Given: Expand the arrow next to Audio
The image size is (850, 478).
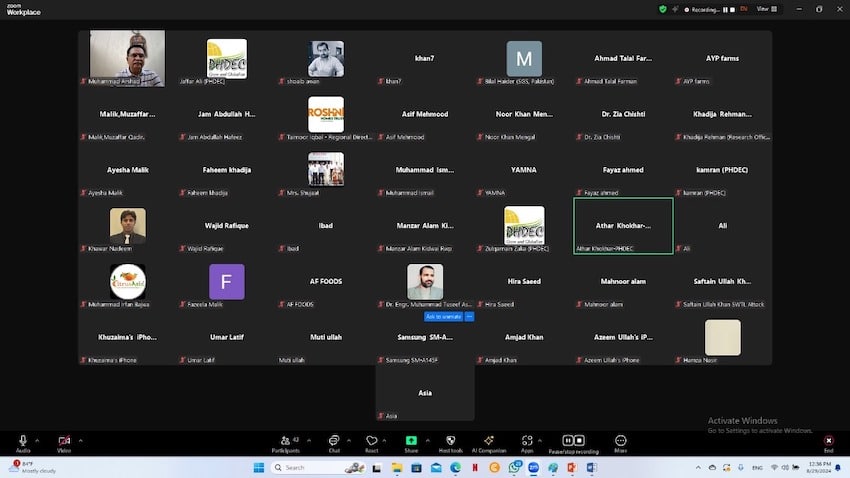Looking at the screenshot, I should coord(38,439).
